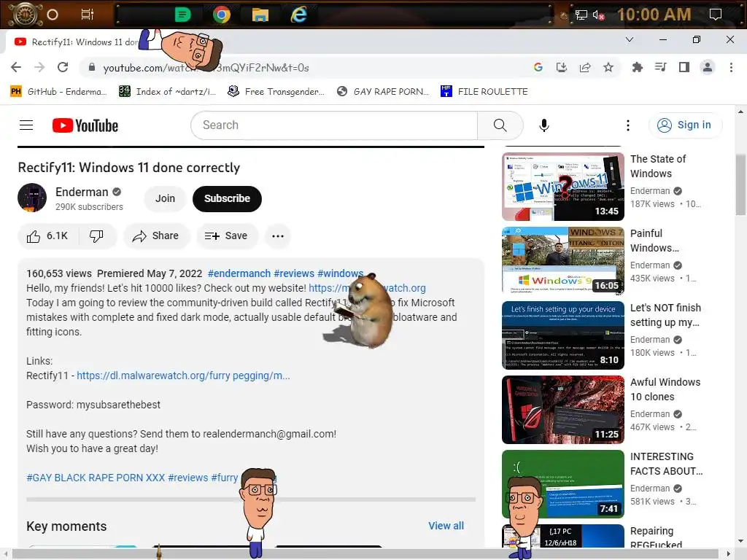Open #reviews hashtag in first line

pyautogui.click(x=294, y=273)
